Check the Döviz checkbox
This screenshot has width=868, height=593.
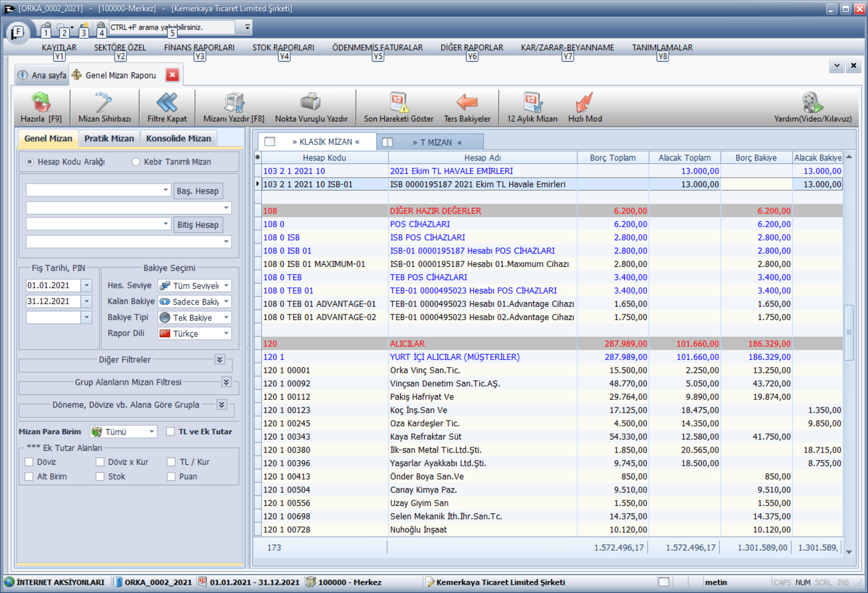(29, 461)
